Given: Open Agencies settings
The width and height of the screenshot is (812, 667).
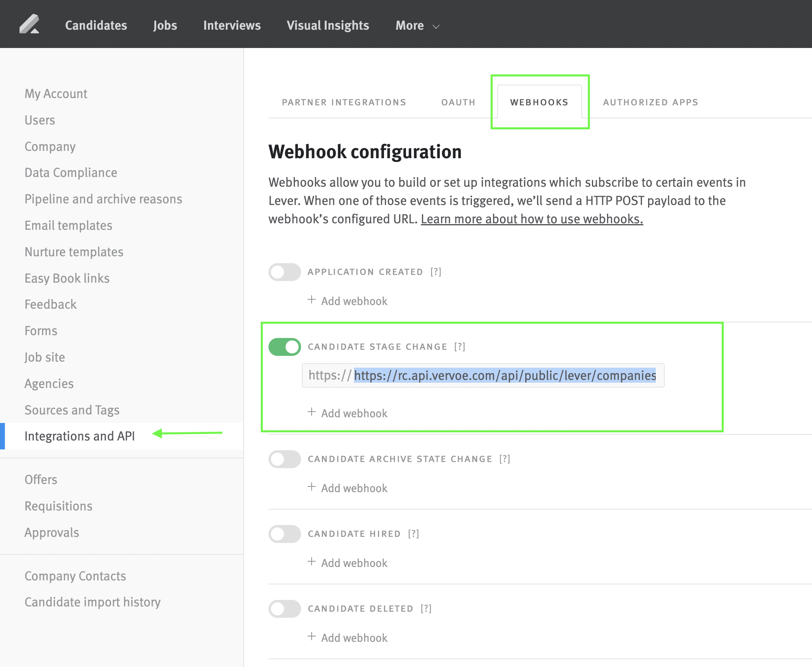Looking at the screenshot, I should click(49, 384).
